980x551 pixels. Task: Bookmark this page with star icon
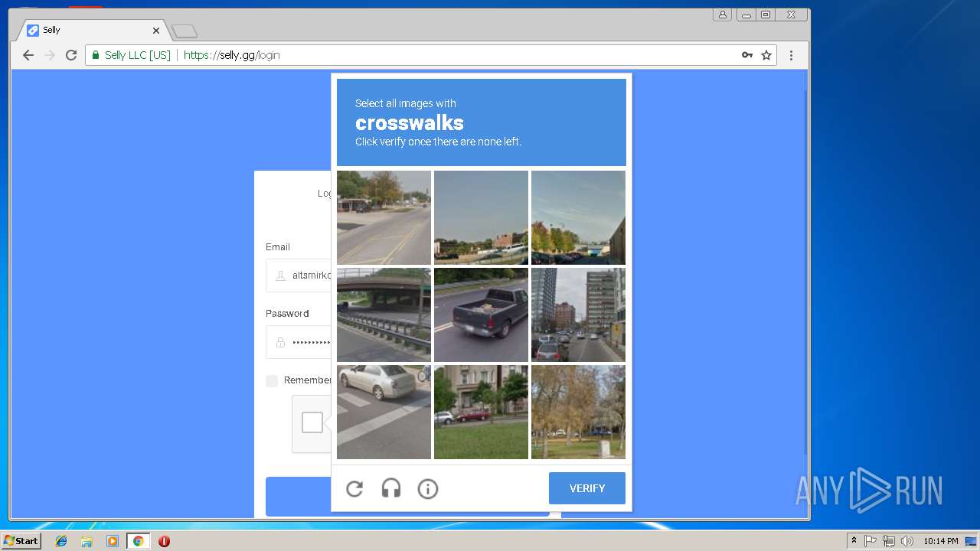coord(766,55)
